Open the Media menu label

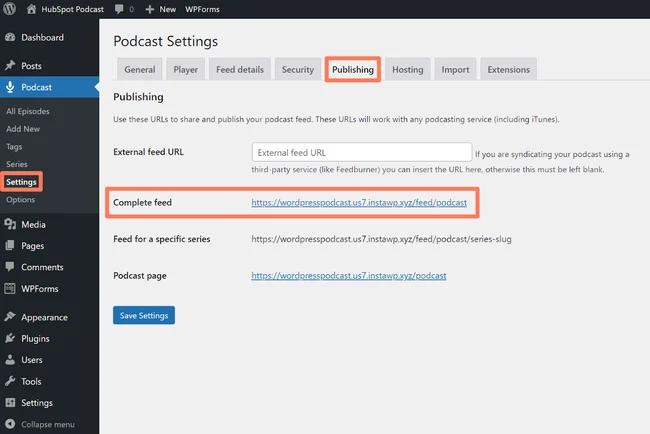[x=34, y=224]
